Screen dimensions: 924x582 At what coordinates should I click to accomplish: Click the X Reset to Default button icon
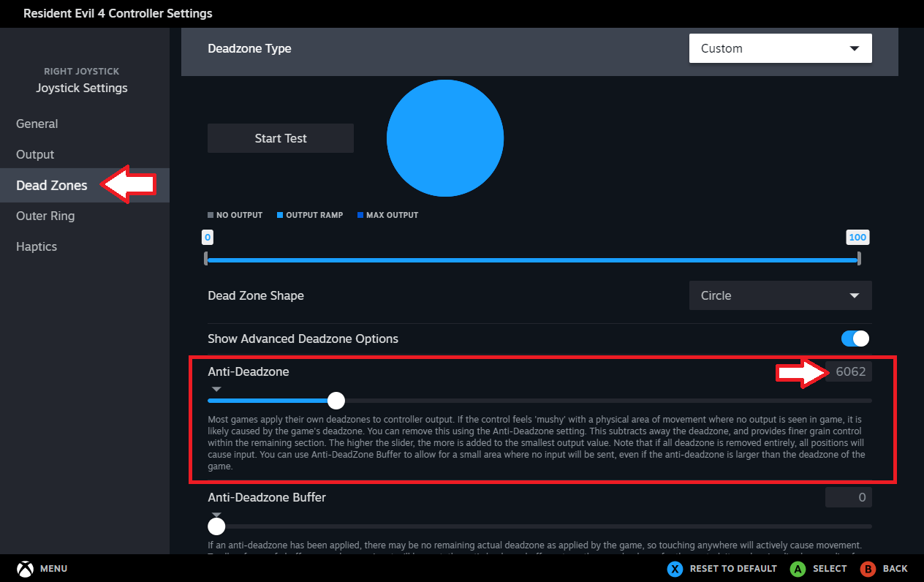[x=675, y=568]
